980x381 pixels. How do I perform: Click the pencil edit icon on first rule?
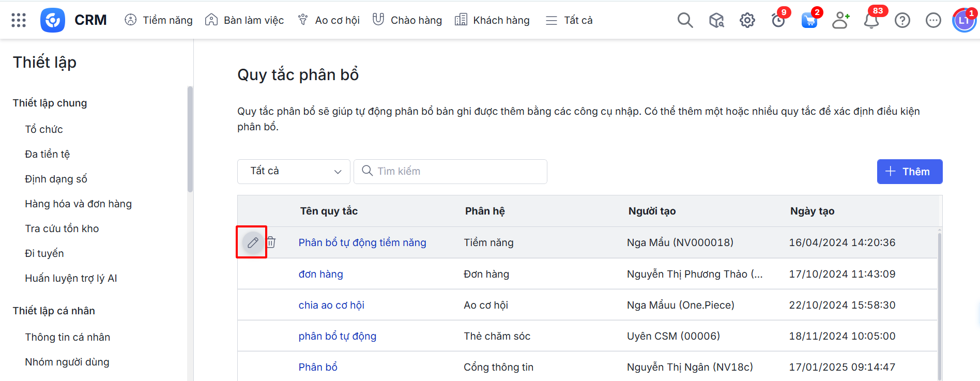pyautogui.click(x=252, y=242)
